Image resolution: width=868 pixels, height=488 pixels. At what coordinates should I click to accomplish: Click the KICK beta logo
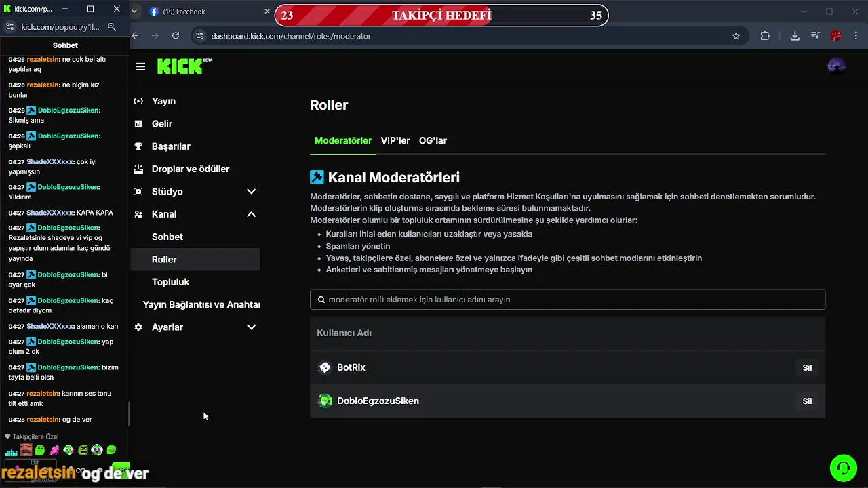(184, 66)
